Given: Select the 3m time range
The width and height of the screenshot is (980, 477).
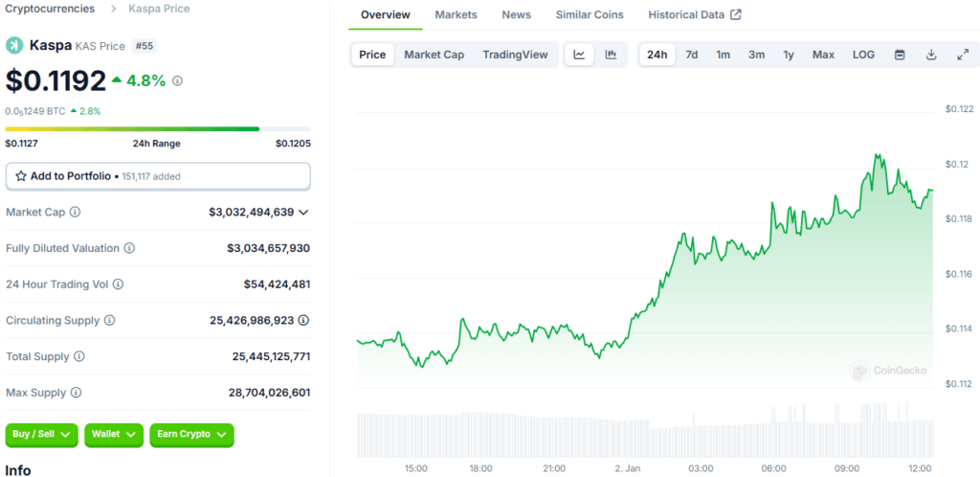Looking at the screenshot, I should coord(756,55).
